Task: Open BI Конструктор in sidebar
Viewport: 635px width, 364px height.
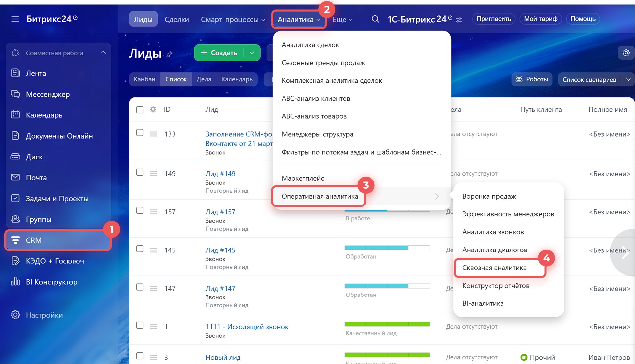Action: coord(51,282)
